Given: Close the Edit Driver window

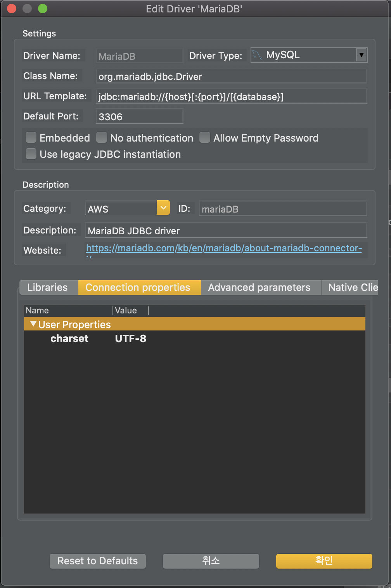Looking at the screenshot, I should click(x=12, y=9).
